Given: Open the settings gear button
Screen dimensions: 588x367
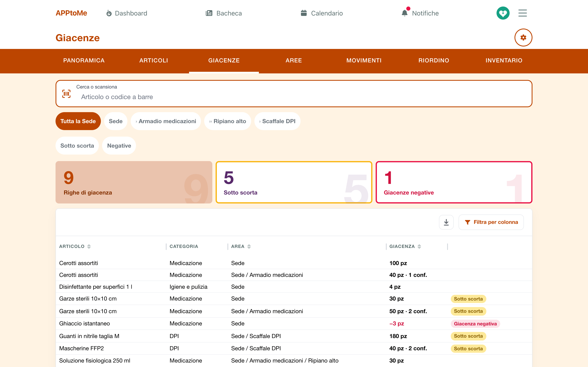Looking at the screenshot, I should pos(523,38).
